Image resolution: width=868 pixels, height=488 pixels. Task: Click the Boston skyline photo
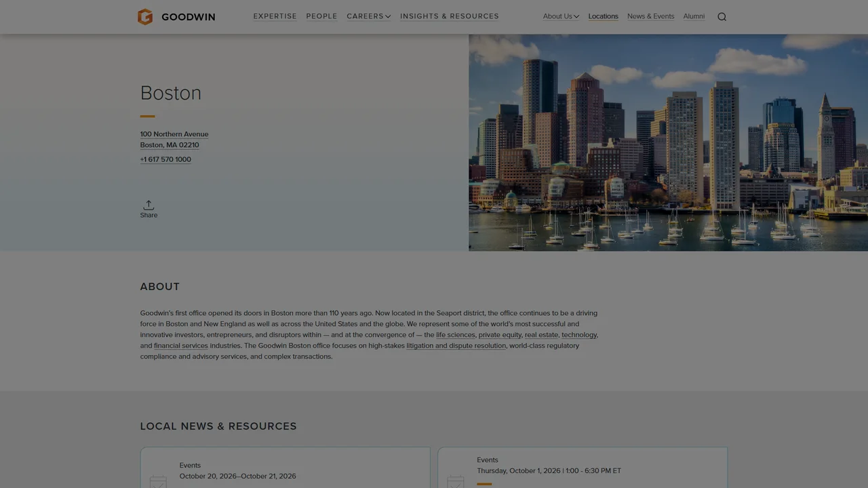click(x=668, y=142)
